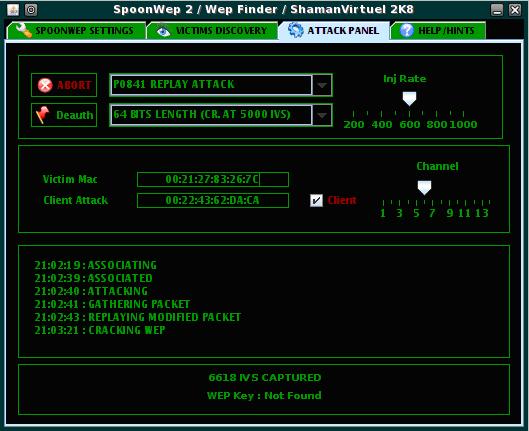Click the eye icon on Victims Discovery tab
Viewport: 529px width, 431px height.
click(x=164, y=31)
